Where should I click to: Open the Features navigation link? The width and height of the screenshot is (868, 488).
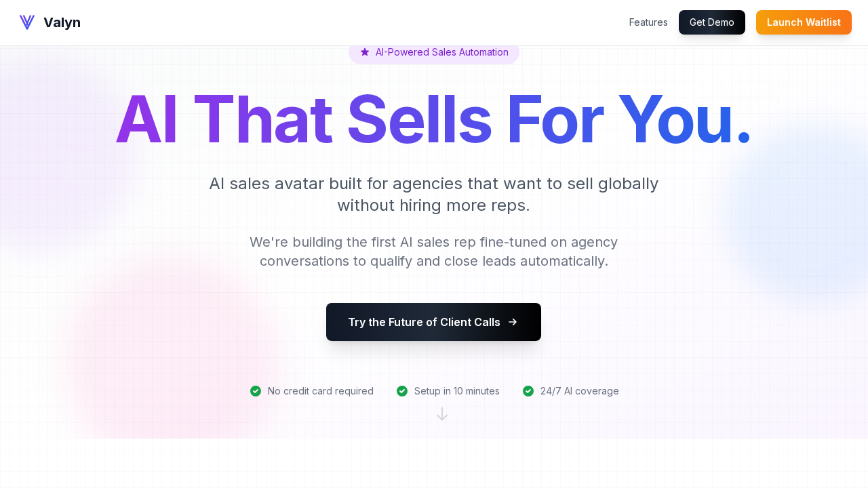point(648,22)
